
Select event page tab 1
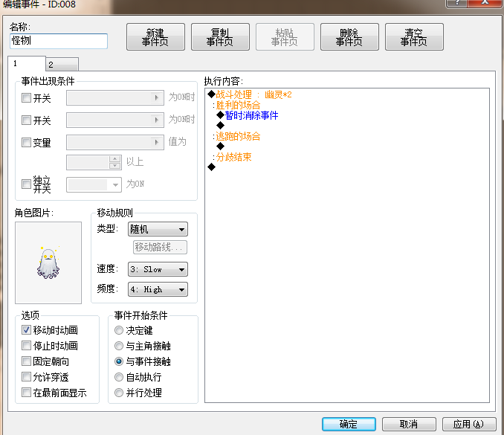(x=27, y=63)
